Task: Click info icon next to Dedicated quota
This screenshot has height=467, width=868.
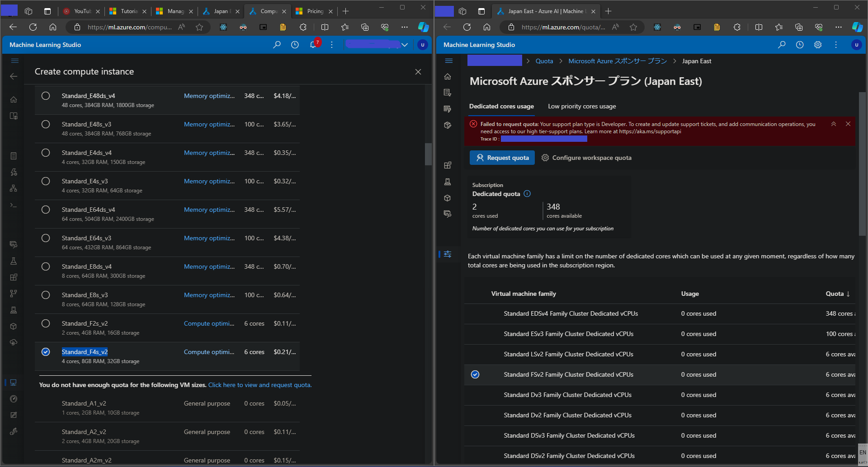Action: [527, 194]
